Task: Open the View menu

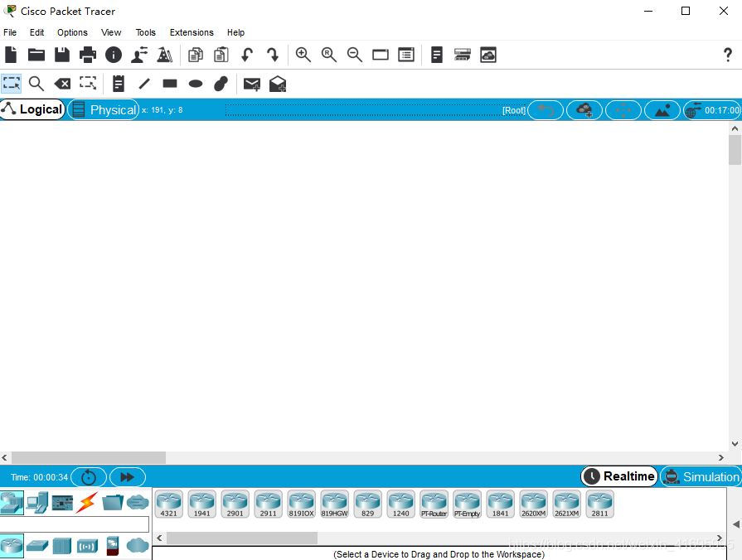Action: pyautogui.click(x=111, y=32)
